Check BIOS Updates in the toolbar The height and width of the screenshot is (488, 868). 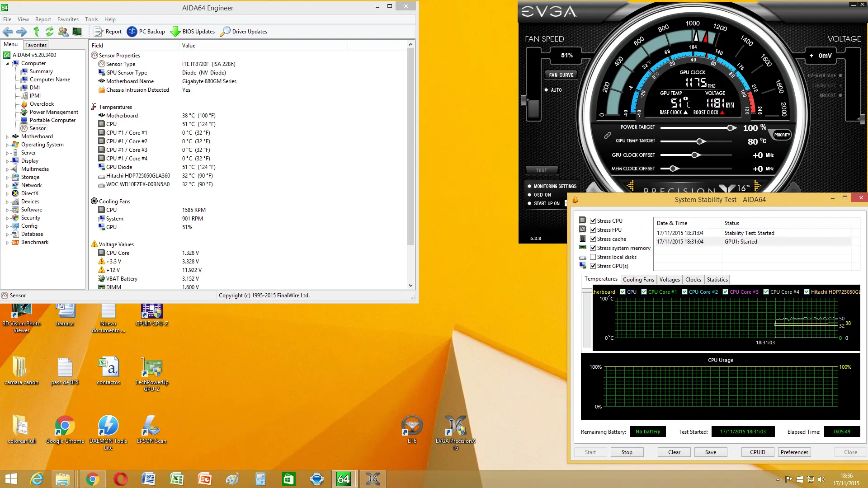tap(193, 32)
